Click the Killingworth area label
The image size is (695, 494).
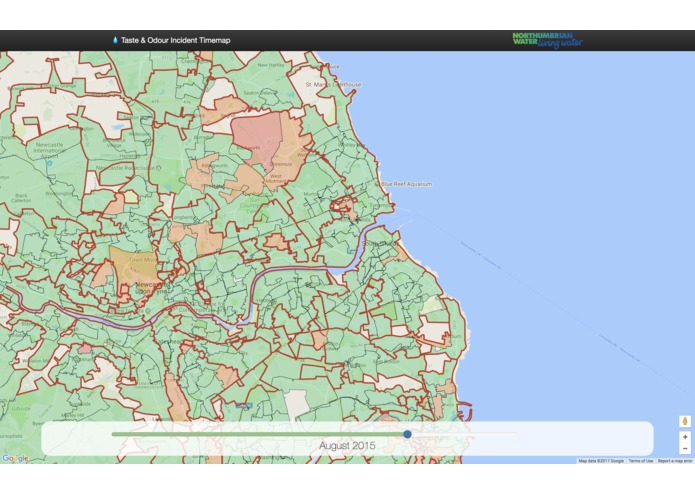[215, 166]
